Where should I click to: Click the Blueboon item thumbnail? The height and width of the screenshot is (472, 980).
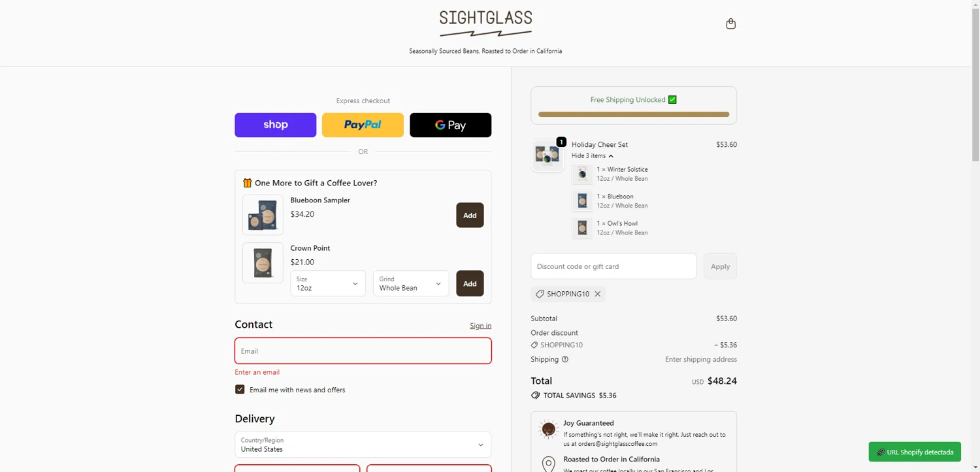pos(582,200)
